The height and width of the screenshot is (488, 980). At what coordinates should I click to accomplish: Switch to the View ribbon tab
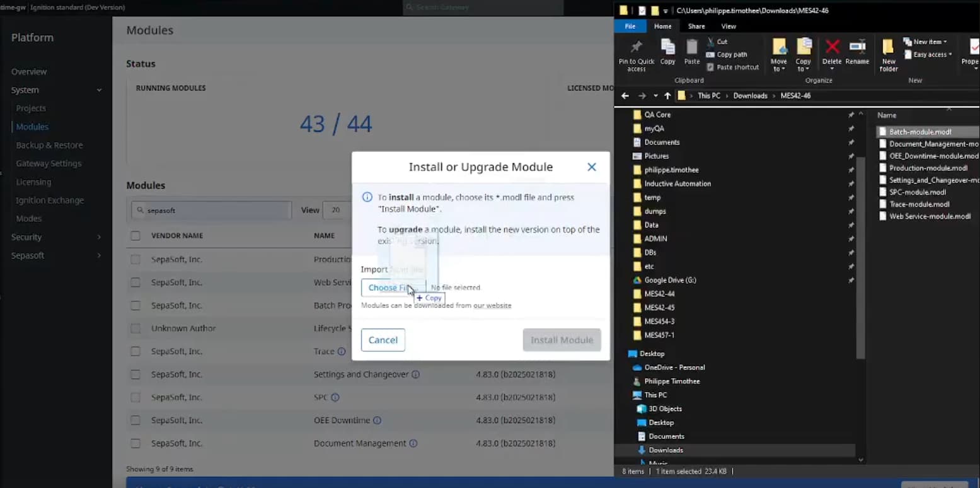point(729,26)
